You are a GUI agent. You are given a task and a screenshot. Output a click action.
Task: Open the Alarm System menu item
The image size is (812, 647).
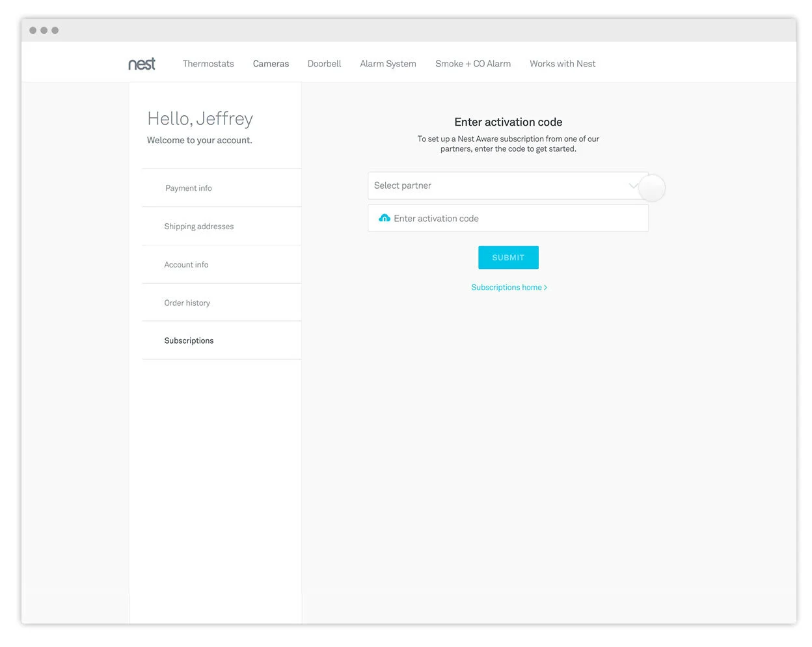[388, 64]
